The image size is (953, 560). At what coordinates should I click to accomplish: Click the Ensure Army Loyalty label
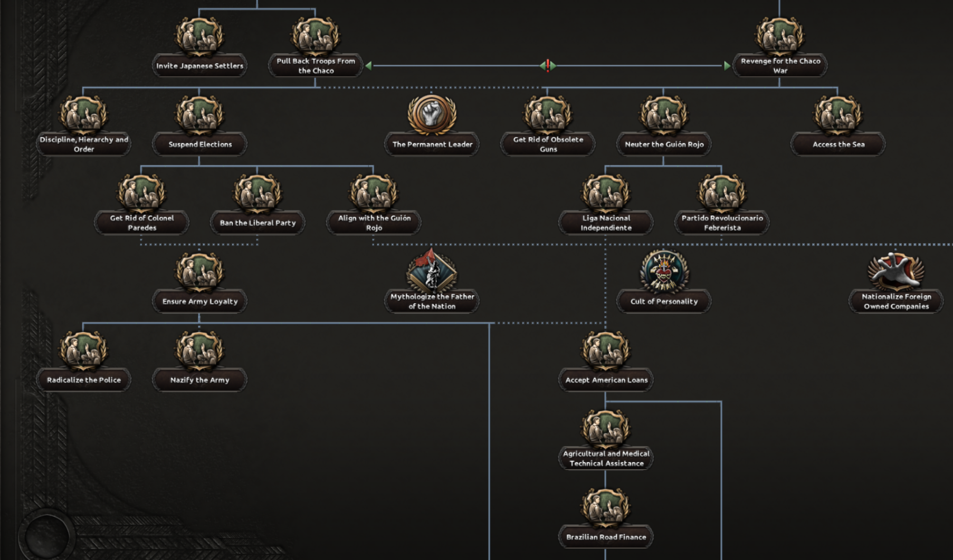click(x=199, y=301)
